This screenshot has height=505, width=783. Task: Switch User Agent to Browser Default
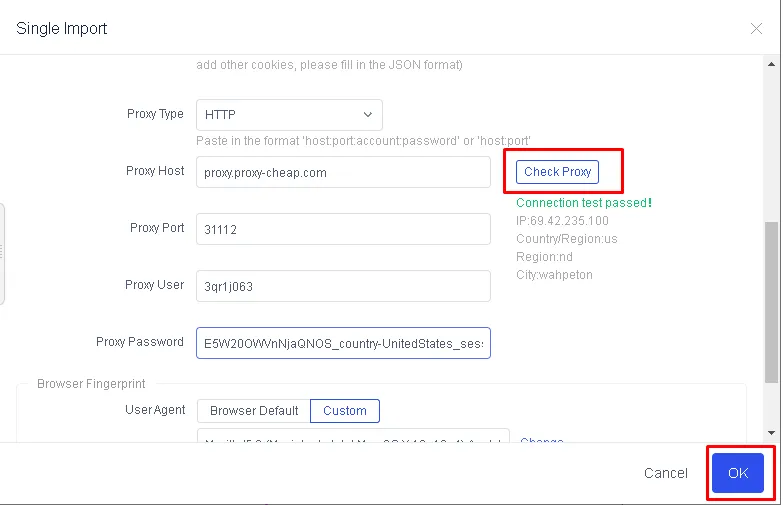click(254, 411)
